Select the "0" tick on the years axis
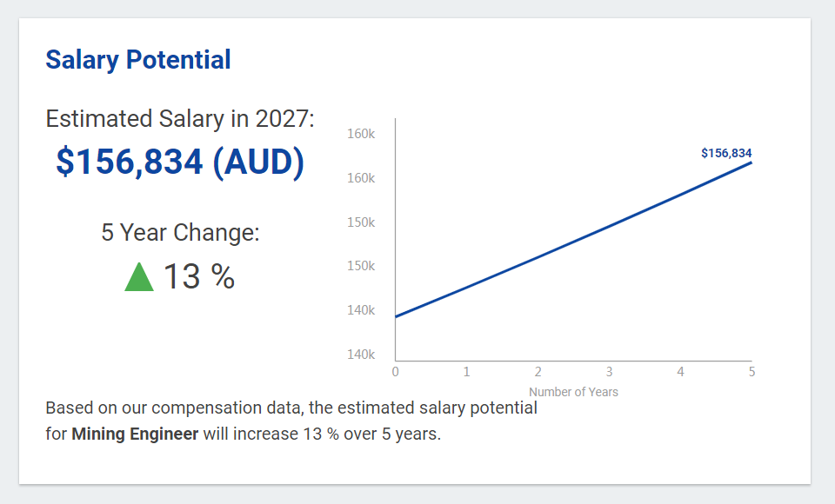This screenshot has width=835, height=504. 396,372
